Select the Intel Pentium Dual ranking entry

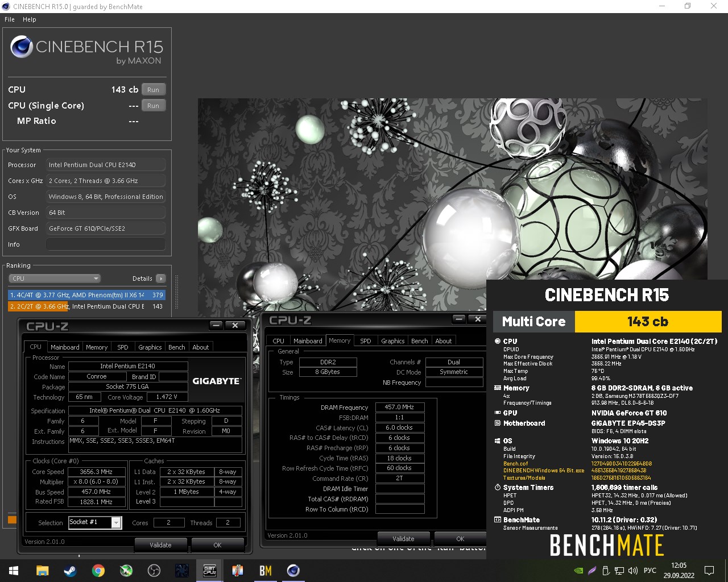pyautogui.click(x=86, y=306)
